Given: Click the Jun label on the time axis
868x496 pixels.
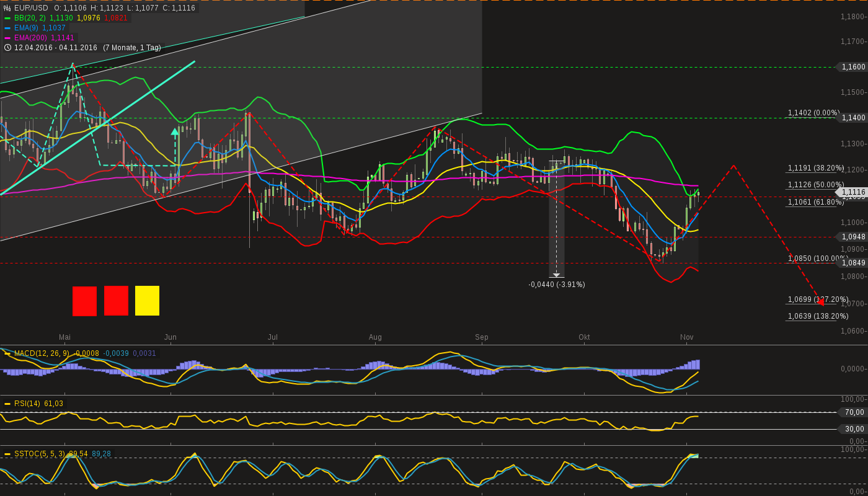Looking at the screenshot, I should click(170, 337).
